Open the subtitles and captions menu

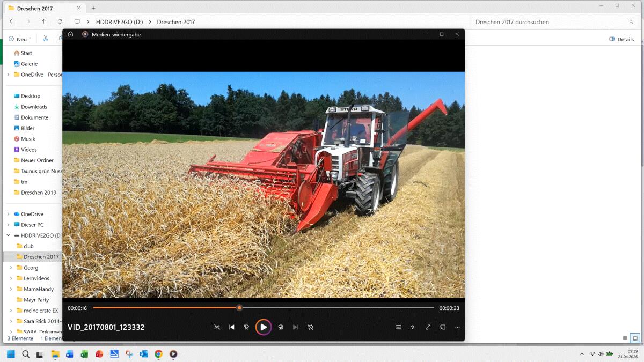[x=398, y=327]
